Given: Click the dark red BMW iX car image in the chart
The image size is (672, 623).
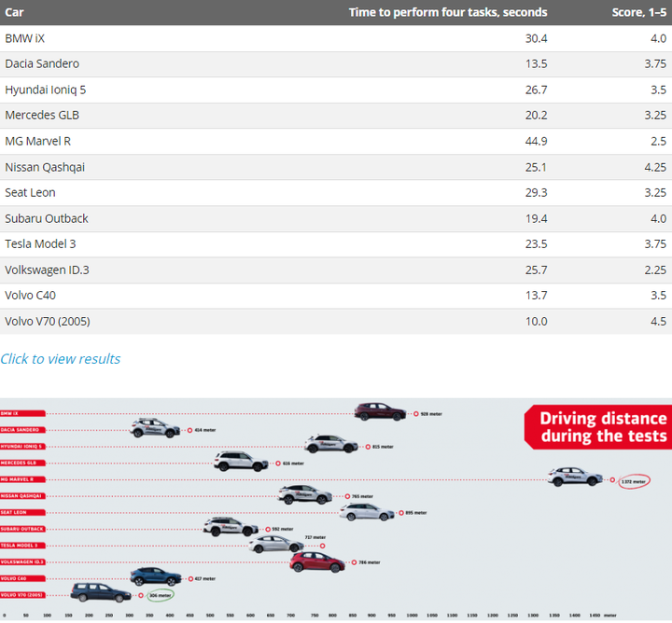Looking at the screenshot, I should click(380, 412).
